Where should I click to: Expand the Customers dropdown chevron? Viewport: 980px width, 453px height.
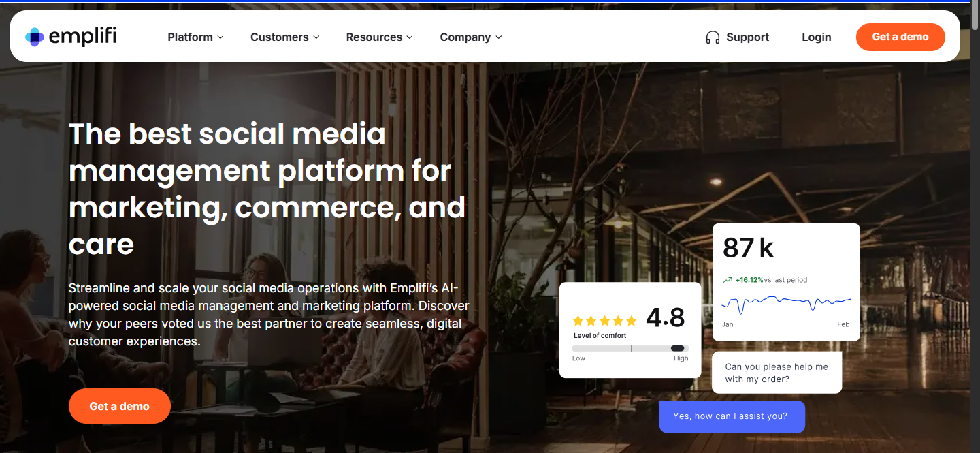pyautogui.click(x=316, y=37)
